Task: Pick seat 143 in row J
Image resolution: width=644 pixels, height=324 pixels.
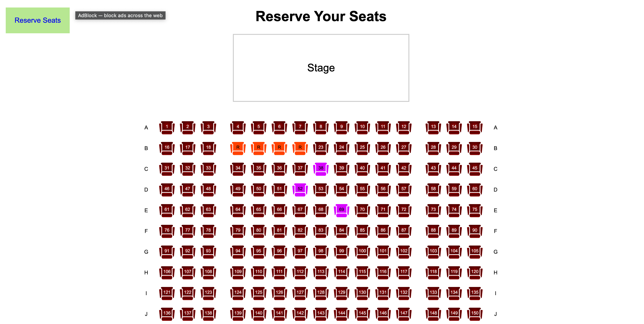Action: (321, 315)
